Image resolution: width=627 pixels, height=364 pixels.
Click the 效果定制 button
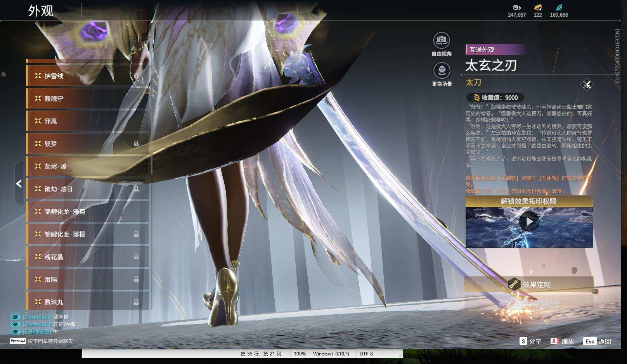click(x=529, y=285)
